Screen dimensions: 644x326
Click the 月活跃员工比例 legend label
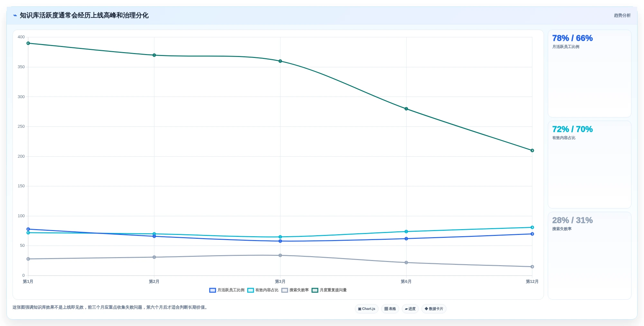coord(231,290)
